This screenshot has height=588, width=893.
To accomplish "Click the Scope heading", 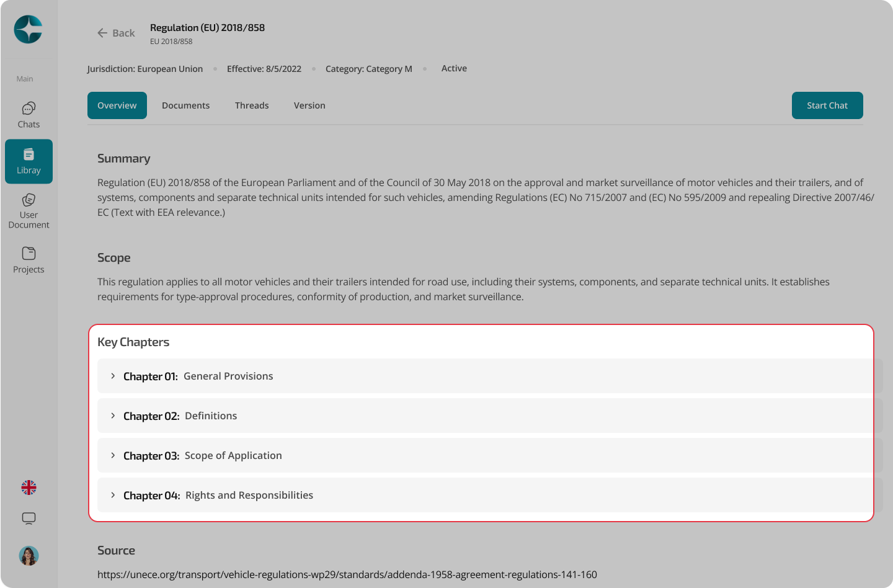I will coord(114,258).
